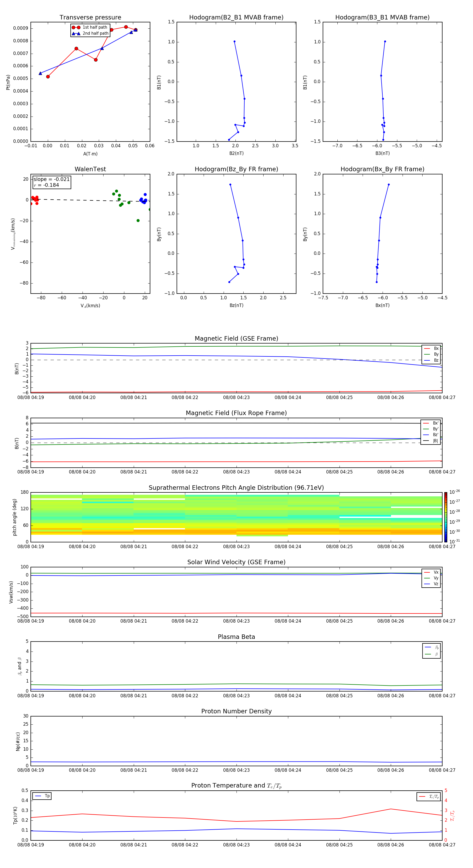Click the pitch angle flux colorbar
Image resolution: width=473 pixels, height=868 pixels.
(446, 517)
